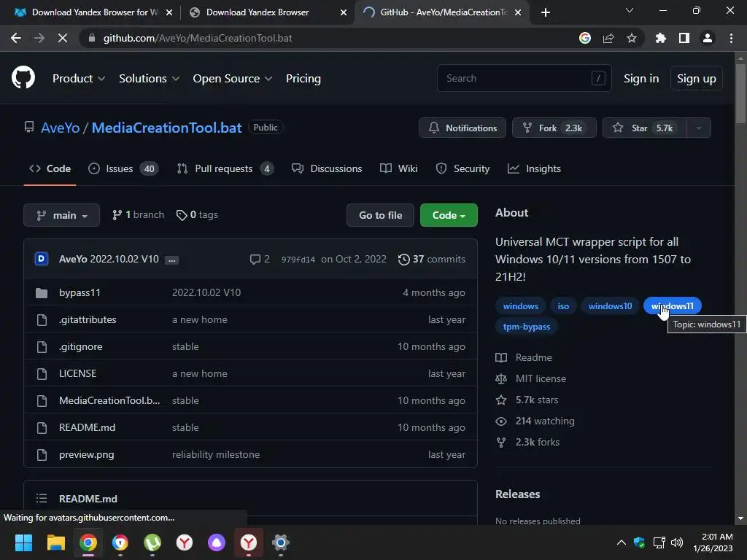Open the Pull requests tab
The height and width of the screenshot is (560, 747).
pos(225,168)
